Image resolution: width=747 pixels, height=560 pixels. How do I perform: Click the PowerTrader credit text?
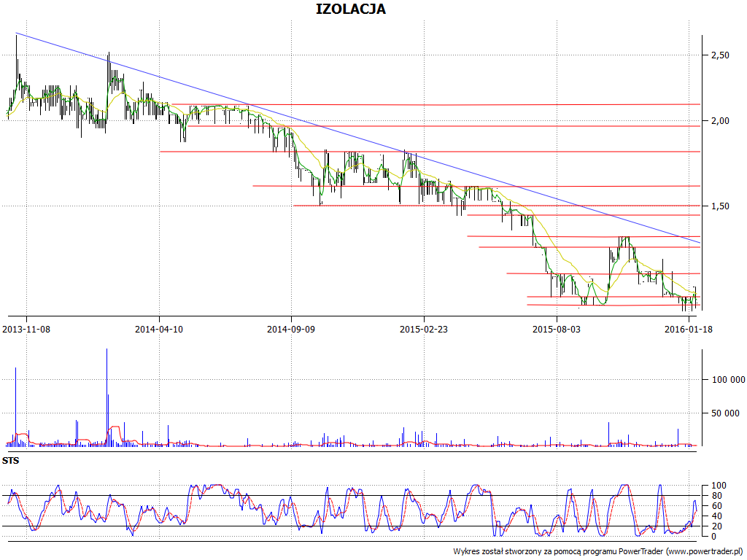coord(599,551)
